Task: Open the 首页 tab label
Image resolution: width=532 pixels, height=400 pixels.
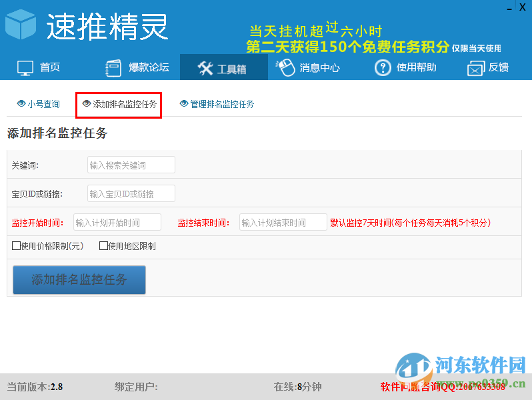Action: pyautogui.click(x=50, y=67)
